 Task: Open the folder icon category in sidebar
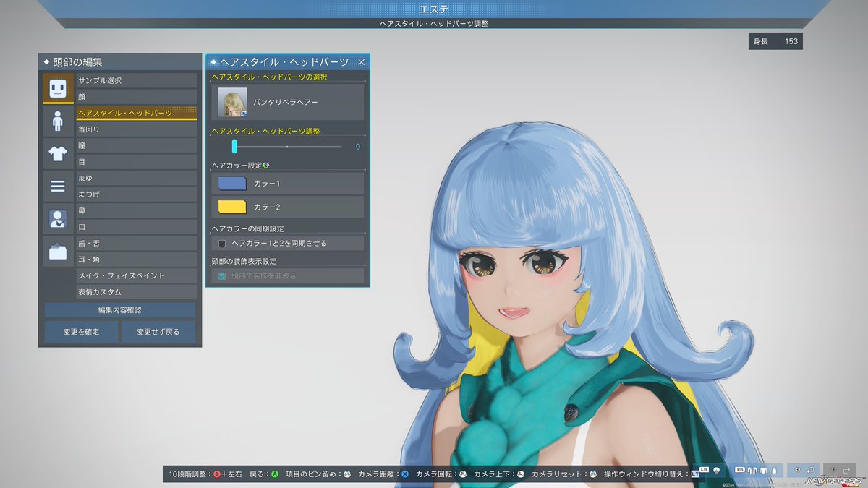tap(58, 252)
